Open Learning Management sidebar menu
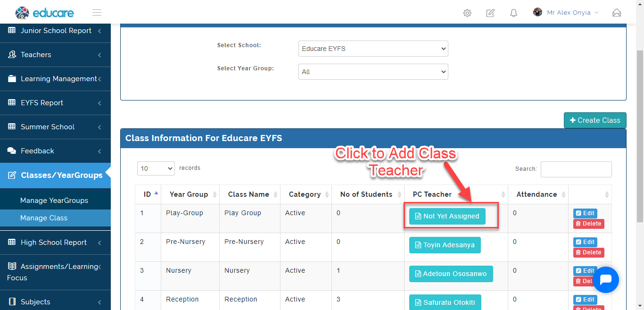Image resolution: width=644 pixels, height=310 pixels. tap(55, 79)
